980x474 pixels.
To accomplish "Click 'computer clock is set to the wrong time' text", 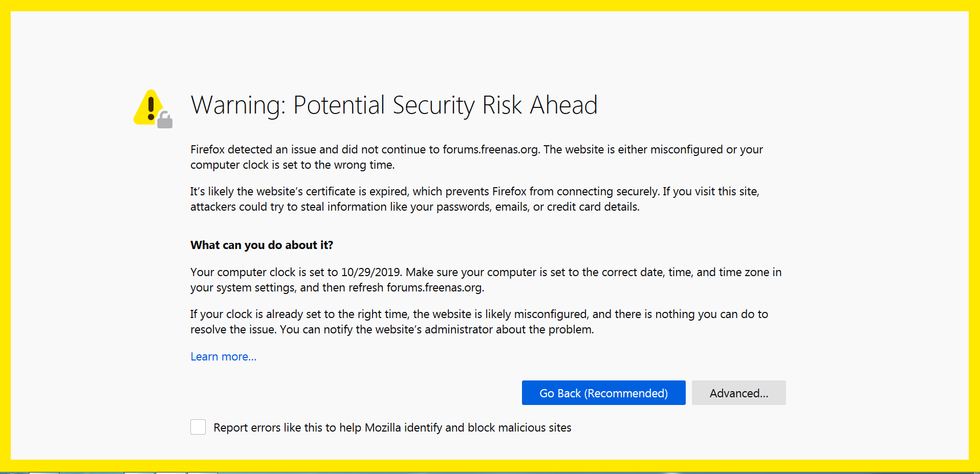I will tap(292, 165).
